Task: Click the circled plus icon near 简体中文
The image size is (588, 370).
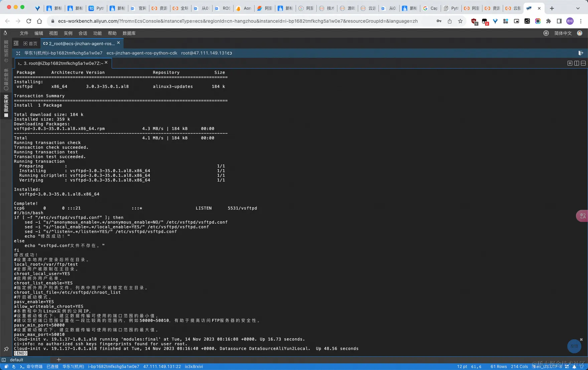Action: [x=546, y=33]
